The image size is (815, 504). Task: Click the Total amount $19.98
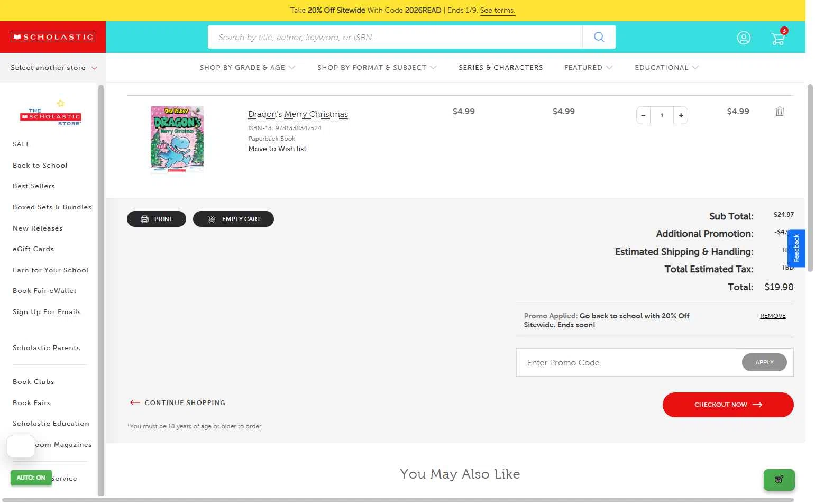[x=779, y=287]
